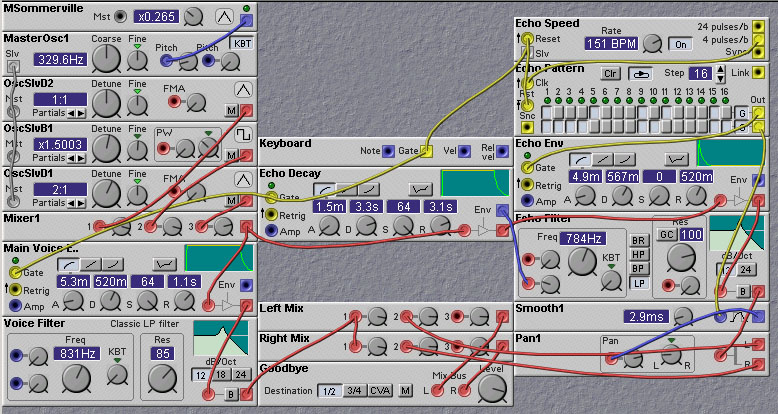Select logarithmic attack curve in Echo Decay
The image size is (778, 414).
[323, 188]
